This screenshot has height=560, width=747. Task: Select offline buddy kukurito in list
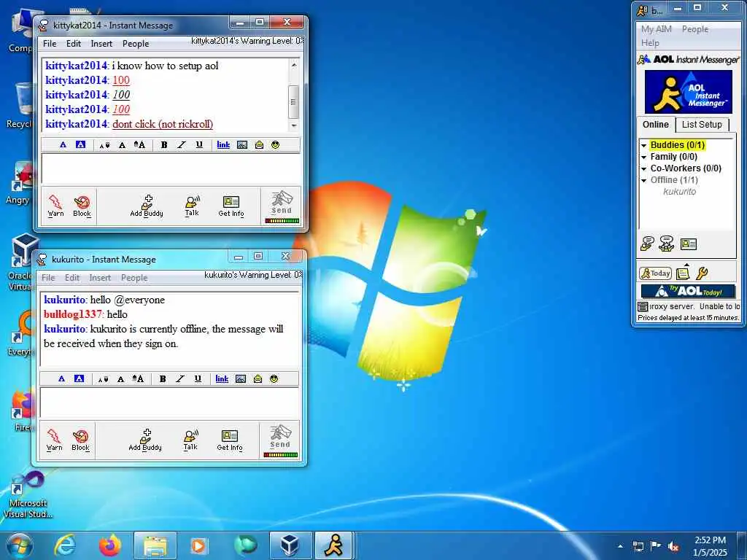[x=679, y=192]
